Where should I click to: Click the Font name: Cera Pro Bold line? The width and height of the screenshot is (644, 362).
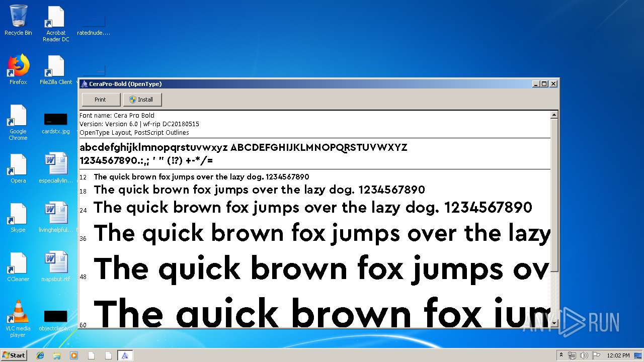(x=117, y=115)
